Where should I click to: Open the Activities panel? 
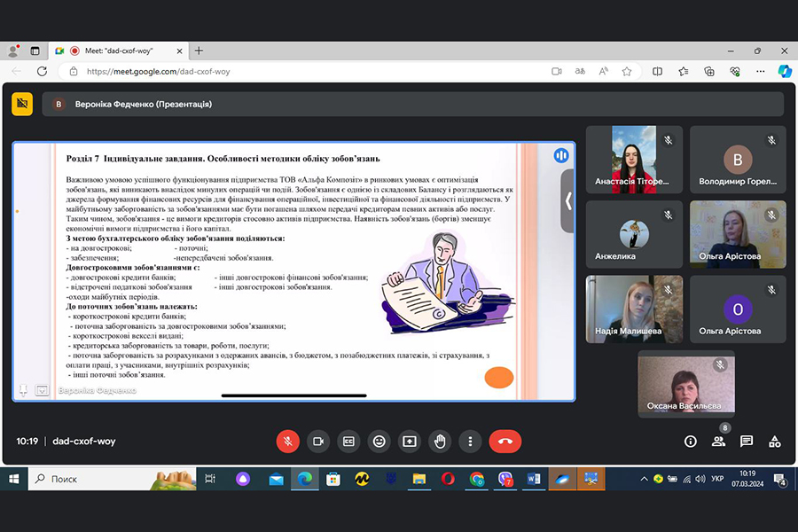click(774, 442)
